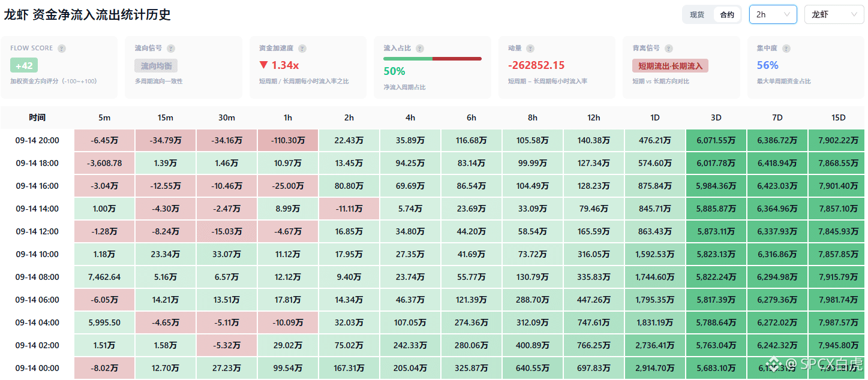Click the 流入占比 50% progress bar
Image resolution: width=868 pixels, height=380 pixels.
[x=433, y=59]
